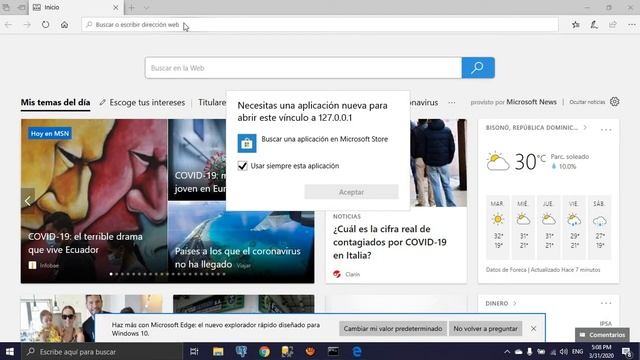
Task: Expand the Dinero section chevron
Action: (x=515, y=303)
